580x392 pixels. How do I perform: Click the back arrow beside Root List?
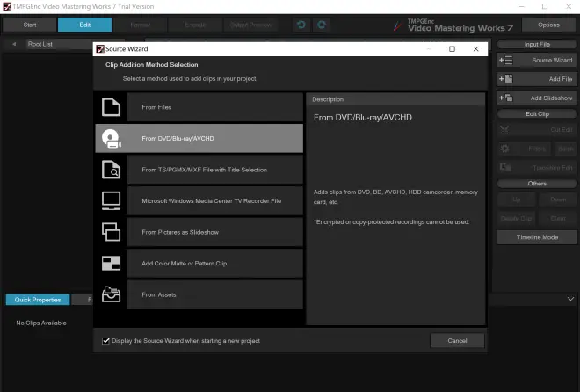(14, 44)
